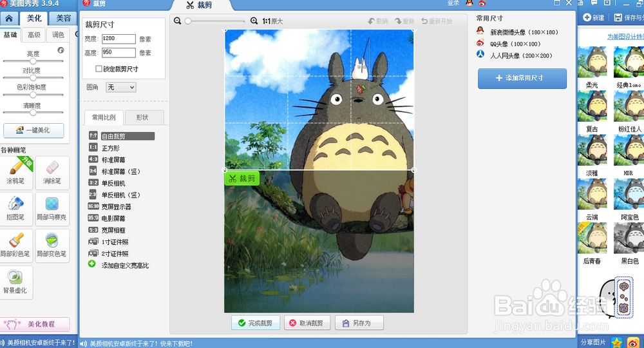
Task: Click the crop zoom slider
Action: click(x=215, y=21)
